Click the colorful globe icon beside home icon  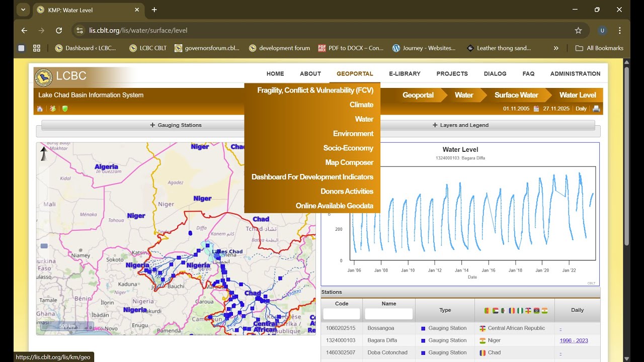click(52, 109)
